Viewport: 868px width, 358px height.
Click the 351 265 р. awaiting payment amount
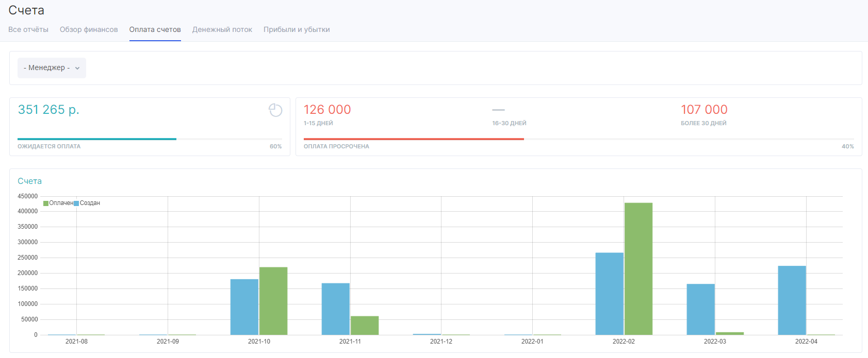pos(48,110)
